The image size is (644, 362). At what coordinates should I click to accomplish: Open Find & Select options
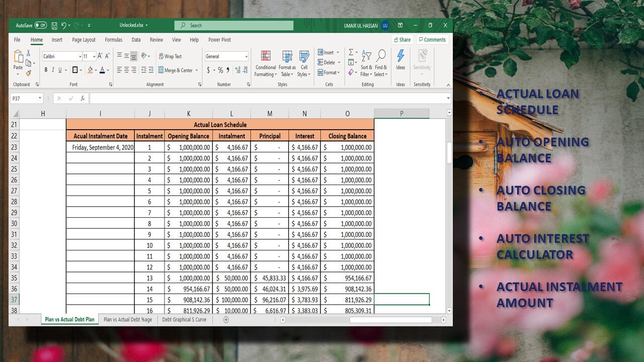coord(380,62)
